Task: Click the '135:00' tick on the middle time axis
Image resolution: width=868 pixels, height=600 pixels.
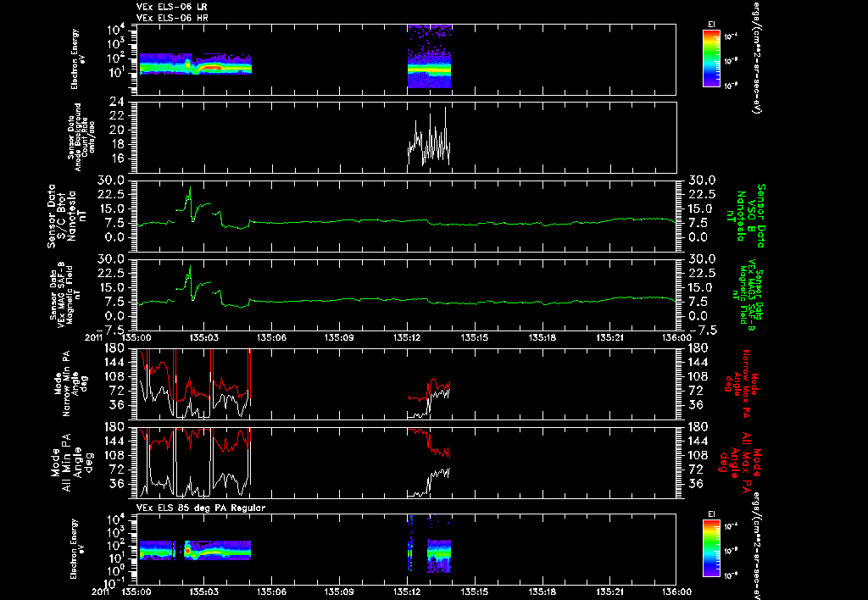Action: coord(136,337)
